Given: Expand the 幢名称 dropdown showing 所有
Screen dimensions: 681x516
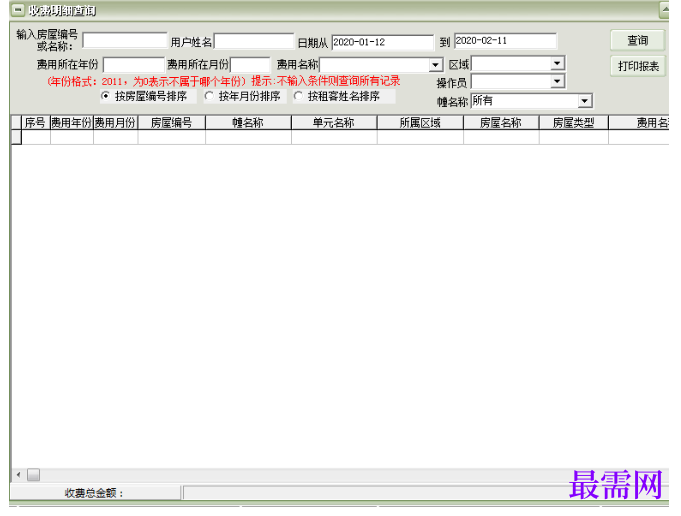Looking at the screenshot, I should point(585,101).
